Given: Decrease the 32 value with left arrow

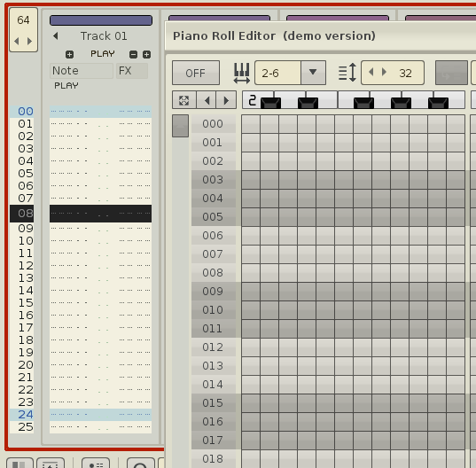Looking at the screenshot, I should coord(371,72).
